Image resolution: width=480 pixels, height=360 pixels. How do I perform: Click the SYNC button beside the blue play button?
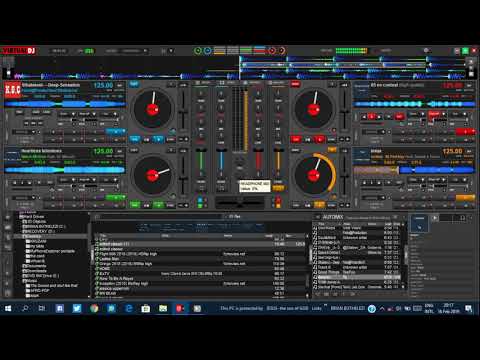171,139
